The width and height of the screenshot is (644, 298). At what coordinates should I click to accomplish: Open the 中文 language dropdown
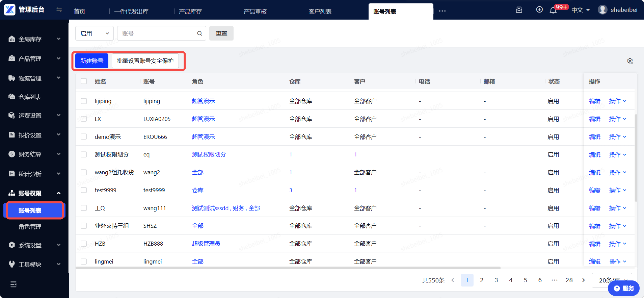(581, 10)
